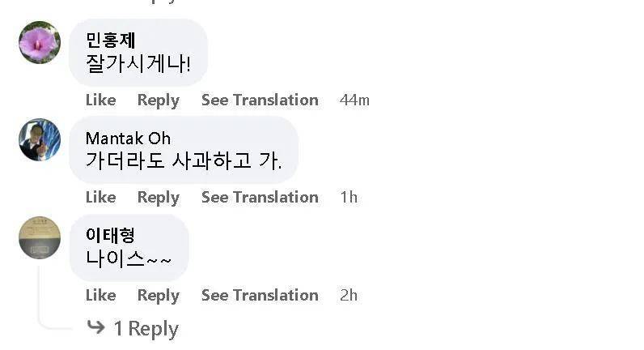This screenshot has height=350, width=644.
Task: Open the 2h timestamp on 이태형's comment
Action: click(349, 295)
